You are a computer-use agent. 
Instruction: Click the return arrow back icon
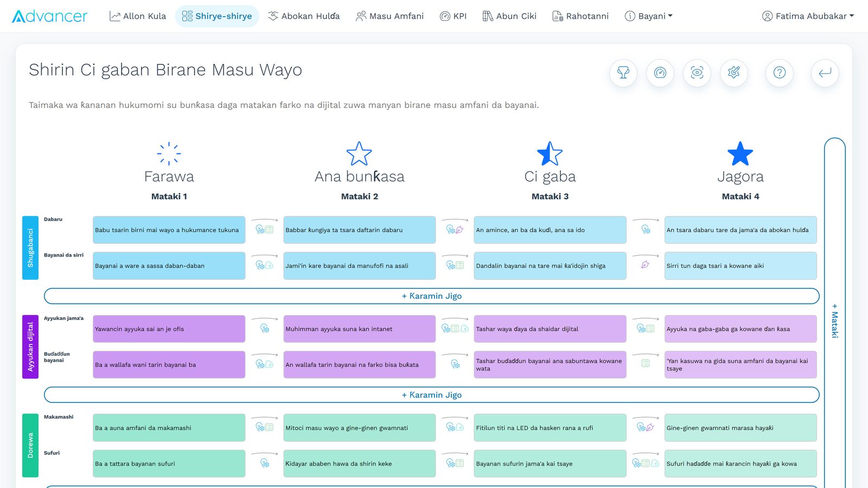coord(825,73)
